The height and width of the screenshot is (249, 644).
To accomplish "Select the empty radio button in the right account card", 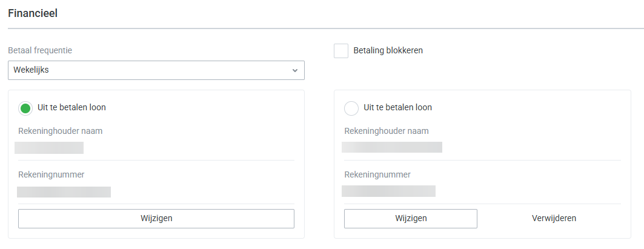I will tap(351, 108).
